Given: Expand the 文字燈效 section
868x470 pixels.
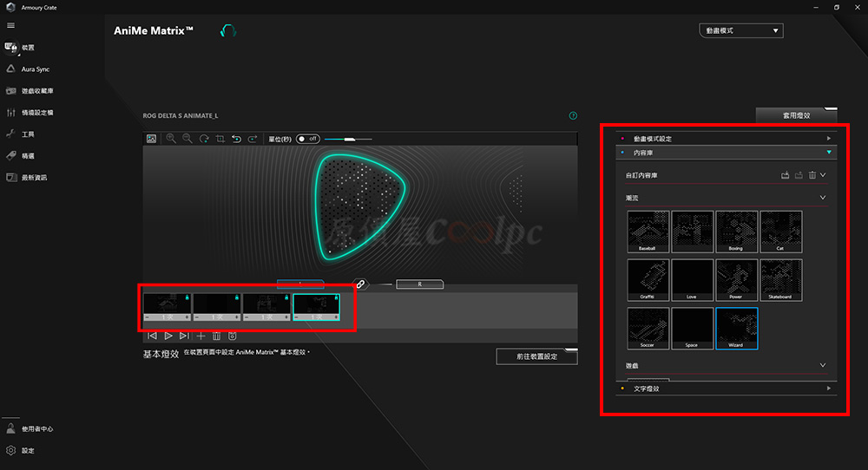Looking at the screenshot, I should click(x=727, y=388).
